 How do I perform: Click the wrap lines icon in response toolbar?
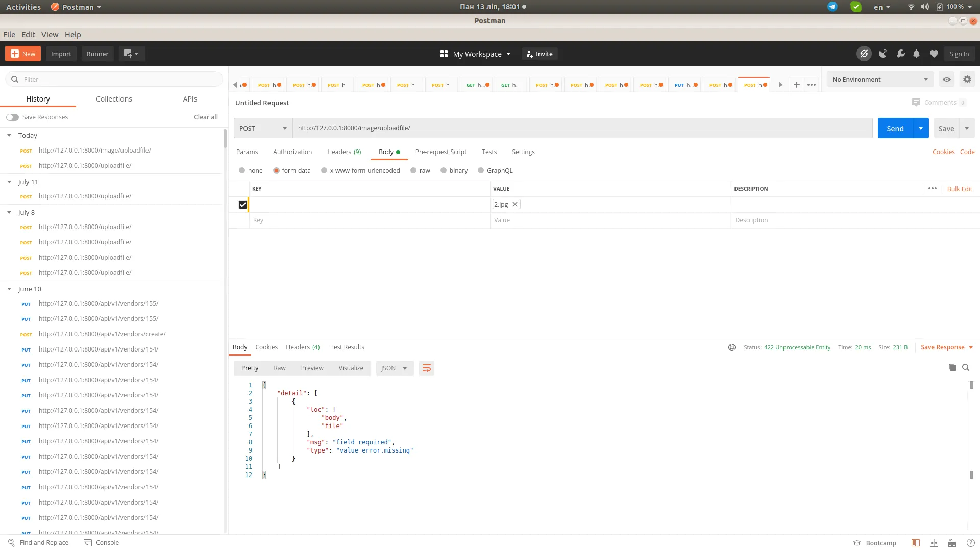click(426, 368)
